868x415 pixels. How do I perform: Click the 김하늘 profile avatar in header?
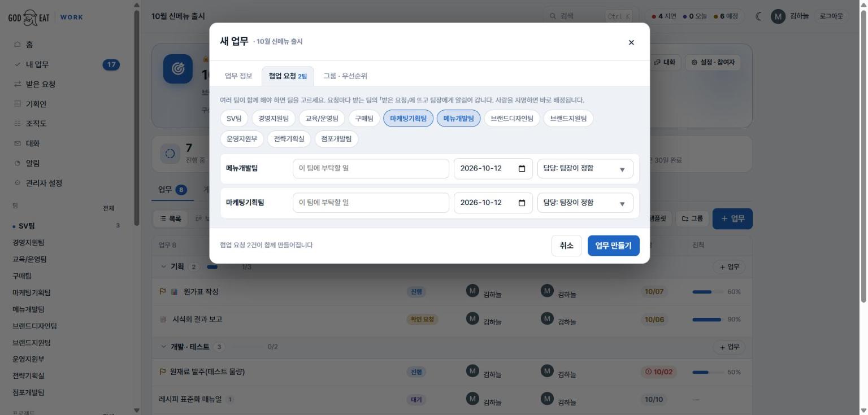click(x=778, y=16)
